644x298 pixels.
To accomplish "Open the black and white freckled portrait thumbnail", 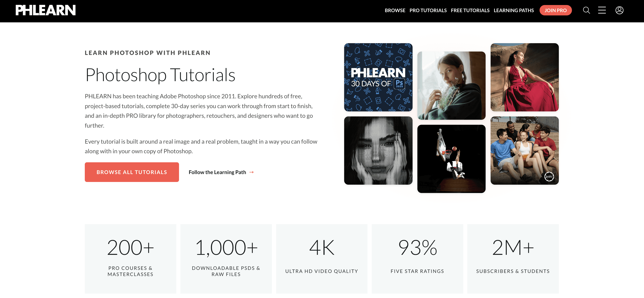I will tap(378, 151).
